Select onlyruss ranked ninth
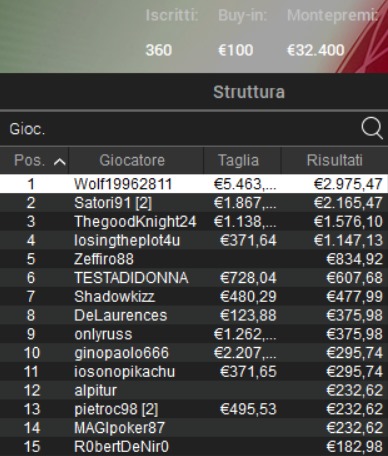Image resolution: width=388 pixels, height=456 pixels. pos(194,334)
